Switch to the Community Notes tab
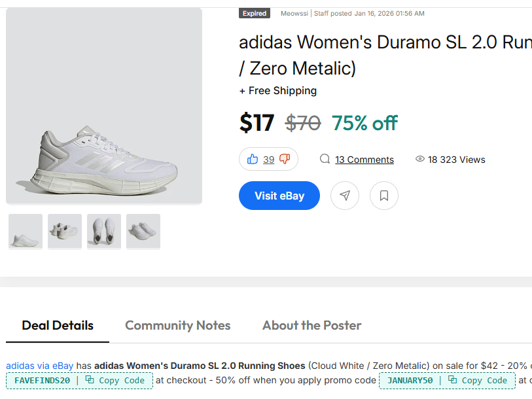The height and width of the screenshot is (399, 532). tap(178, 325)
